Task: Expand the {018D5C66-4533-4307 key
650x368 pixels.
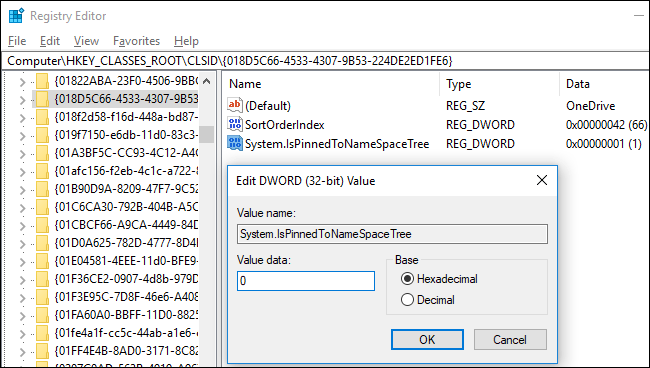Action: (22, 100)
